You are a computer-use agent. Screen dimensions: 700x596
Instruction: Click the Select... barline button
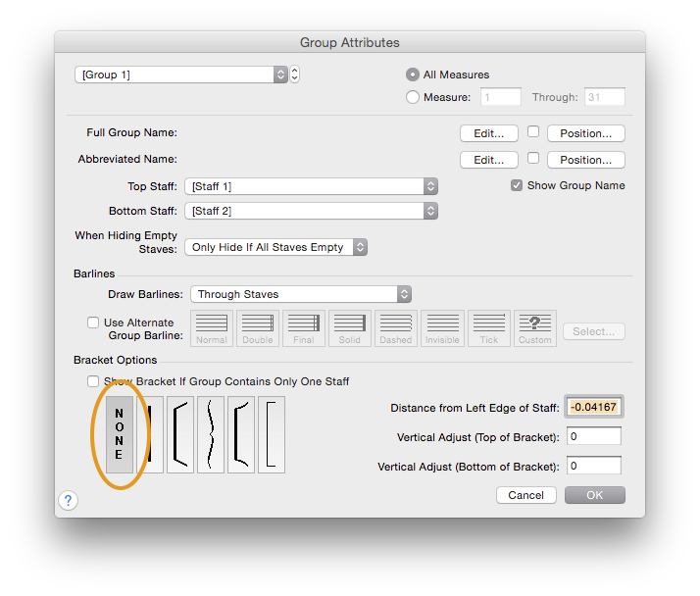click(594, 331)
